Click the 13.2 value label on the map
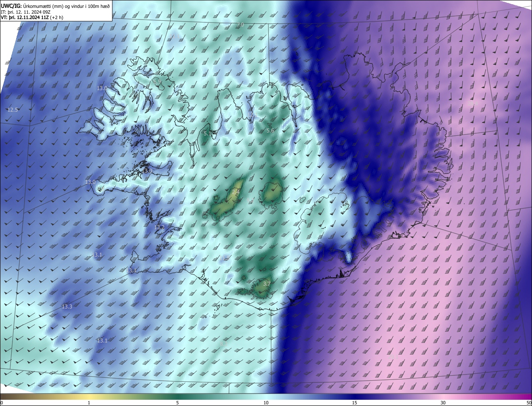This screenshot has width=532, height=406. coord(159,227)
